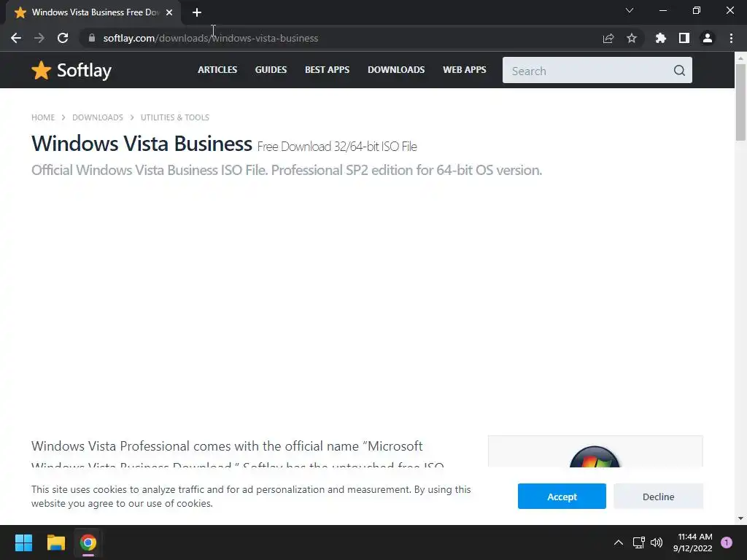Viewport: 747px width, 560px height.
Task: Click the Windows Vista Business browser tab
Action: pos(93,12)
